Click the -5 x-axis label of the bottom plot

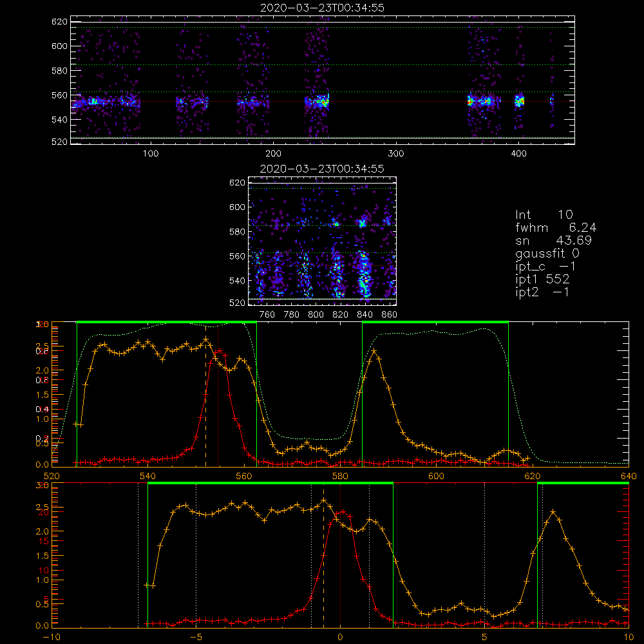[196, 637]
